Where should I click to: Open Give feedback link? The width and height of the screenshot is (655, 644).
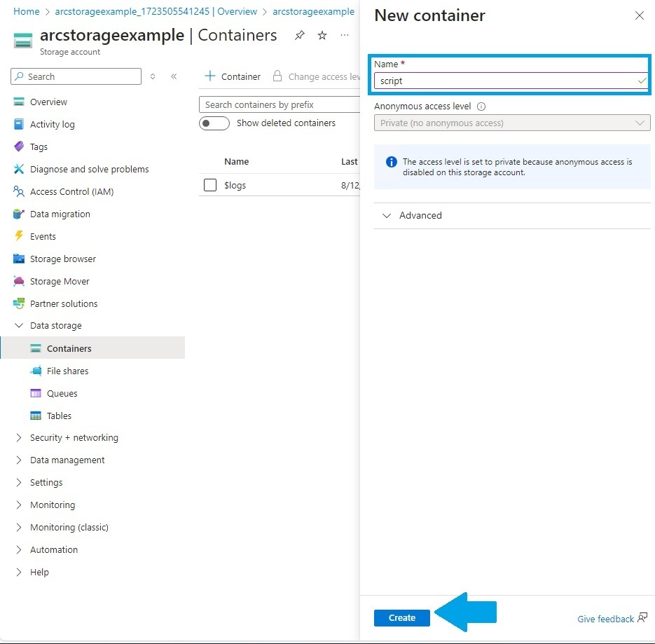[x=605, y=619]
